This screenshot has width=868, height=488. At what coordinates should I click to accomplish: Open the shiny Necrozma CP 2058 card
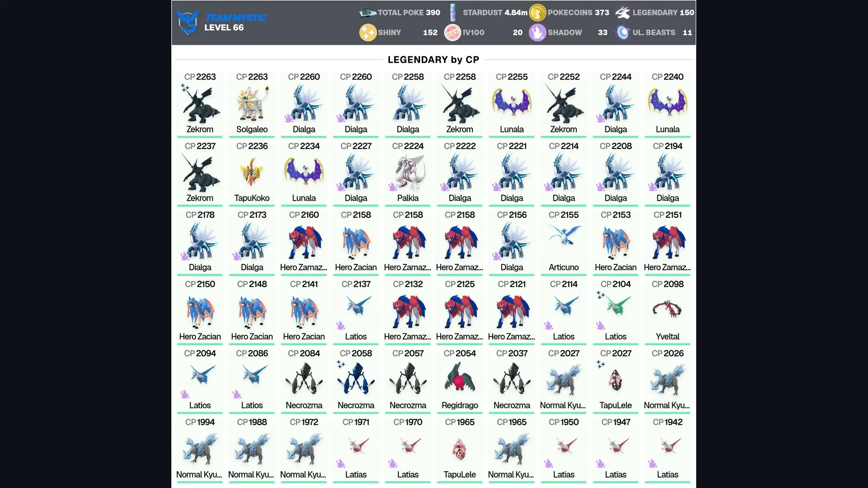click(356, 380)
